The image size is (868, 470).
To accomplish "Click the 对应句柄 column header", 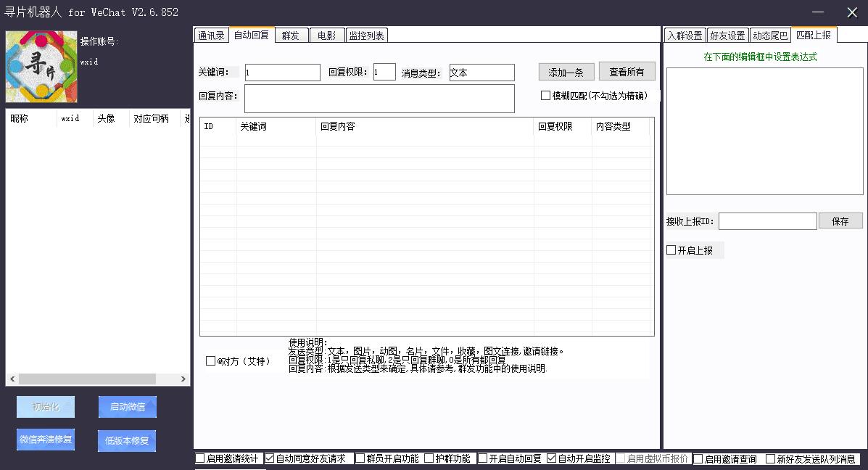I will 154,118.
